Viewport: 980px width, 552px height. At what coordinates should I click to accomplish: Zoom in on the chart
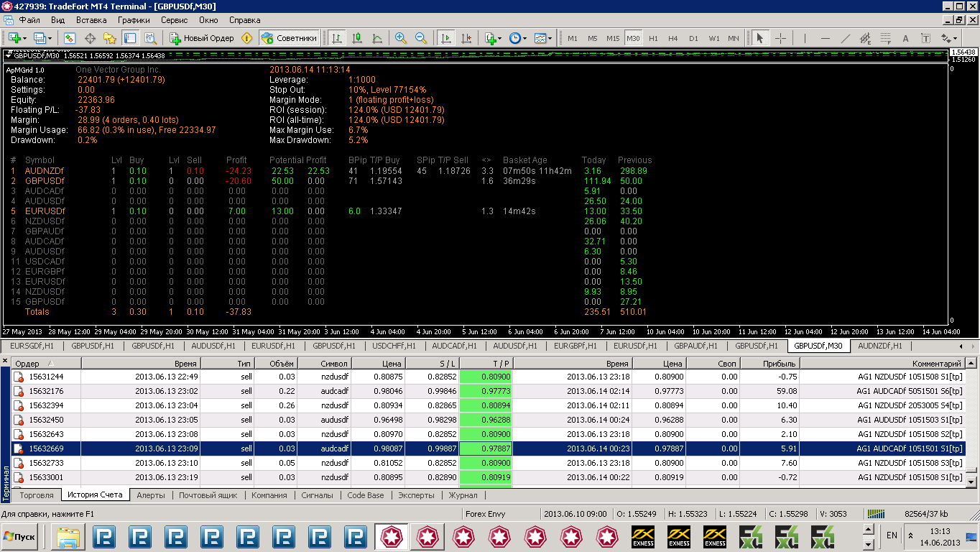point(401,38)
